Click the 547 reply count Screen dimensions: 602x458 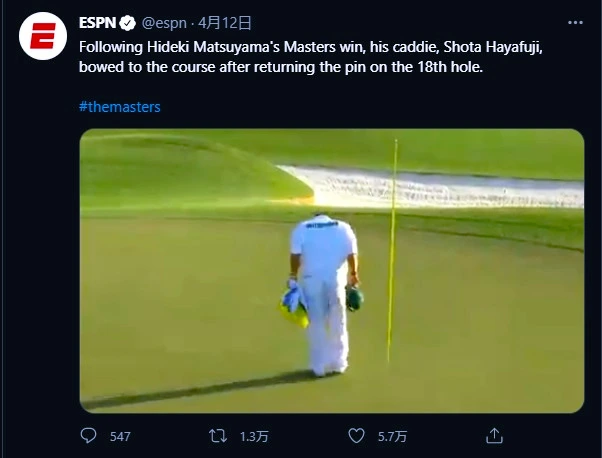pos(120,437)
